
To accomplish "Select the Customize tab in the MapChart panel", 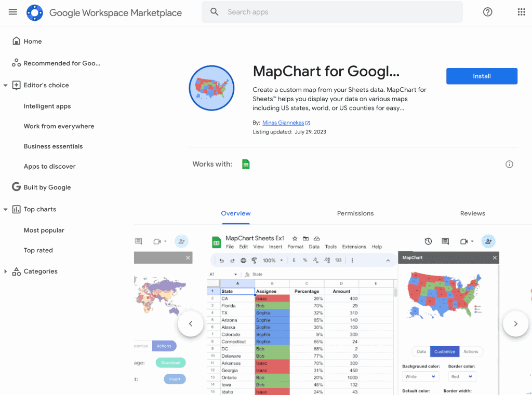I will (445, 351).
